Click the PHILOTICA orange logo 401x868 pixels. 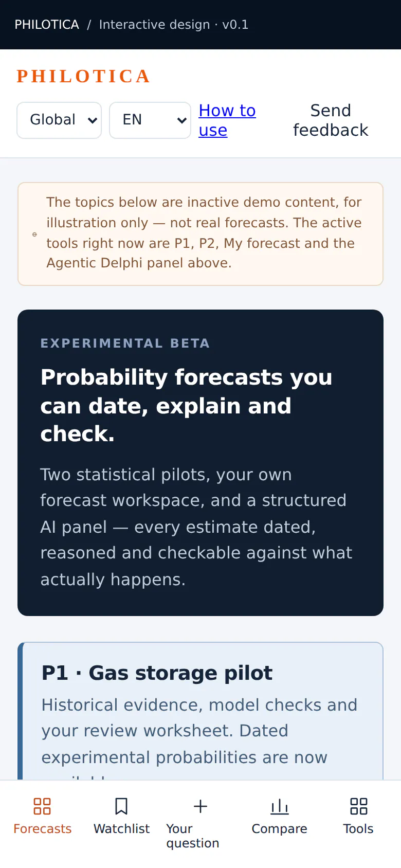click(83, 76)
